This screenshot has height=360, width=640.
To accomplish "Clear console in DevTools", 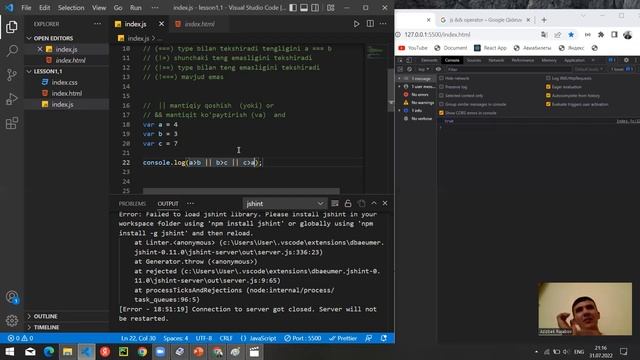I will [x=409, y=69].
